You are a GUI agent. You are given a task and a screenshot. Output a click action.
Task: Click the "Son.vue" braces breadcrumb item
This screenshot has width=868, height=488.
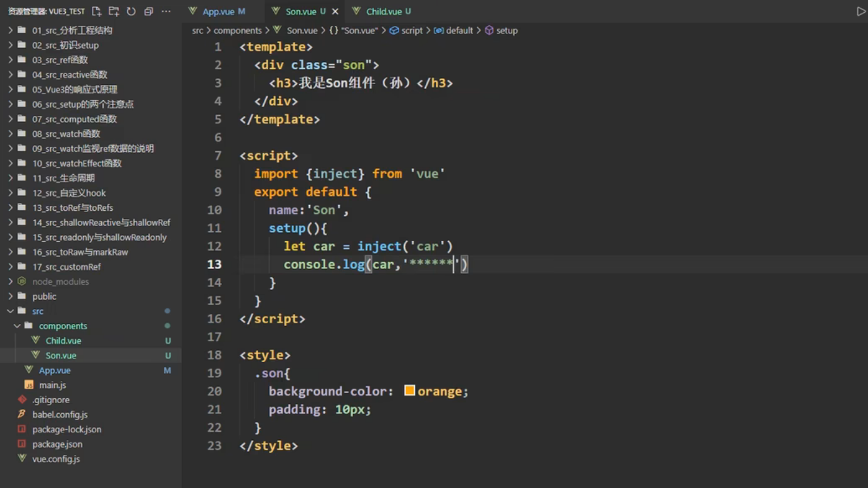tap(353, 30)
